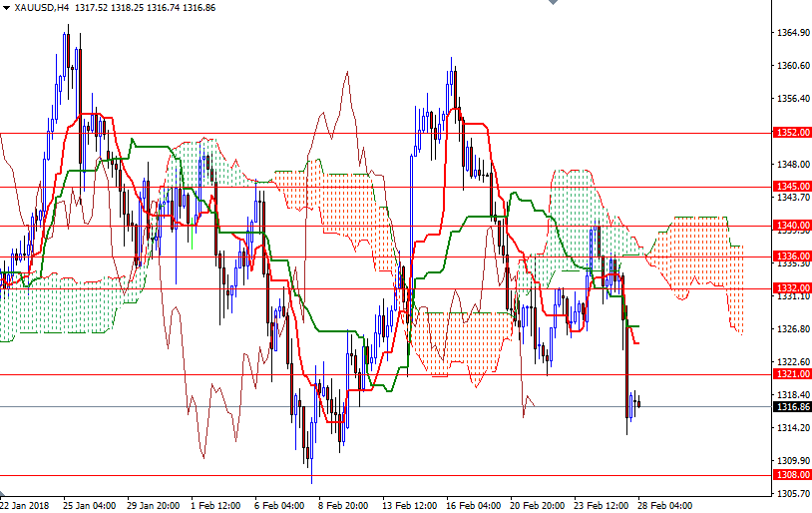Screen dimensions: 812x513
Task: Select the XAUUSD,H4 symbol title
Action: coord(42,7)
